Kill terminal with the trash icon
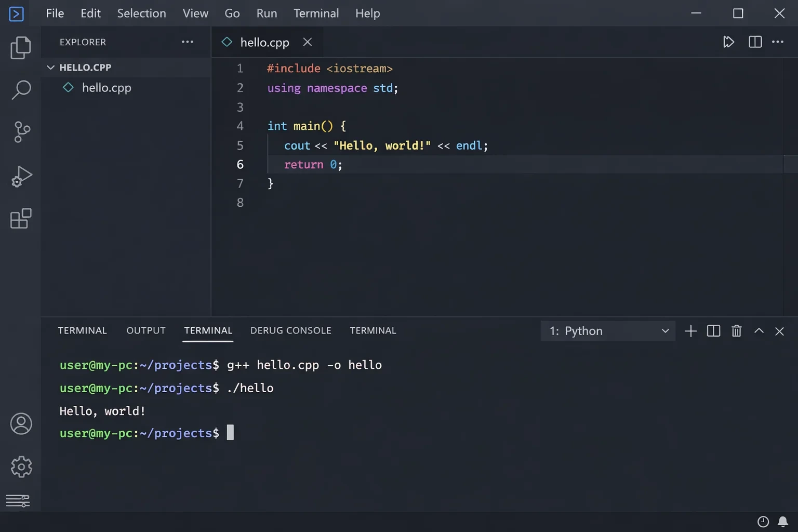This screenshot has width=798, height=532. click(736, 331)
